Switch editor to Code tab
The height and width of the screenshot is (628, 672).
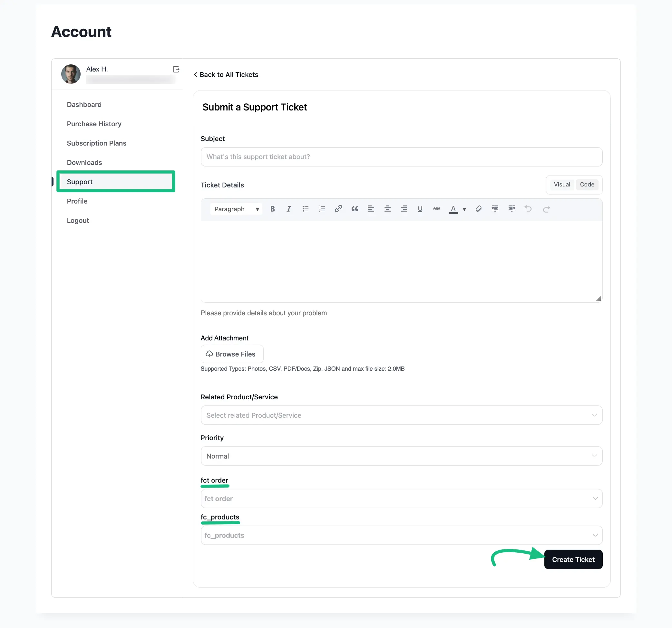tap(587, 185)
